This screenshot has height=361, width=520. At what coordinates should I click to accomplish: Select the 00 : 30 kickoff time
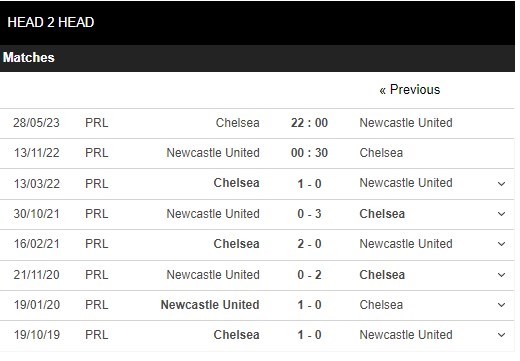pos(309,153)
